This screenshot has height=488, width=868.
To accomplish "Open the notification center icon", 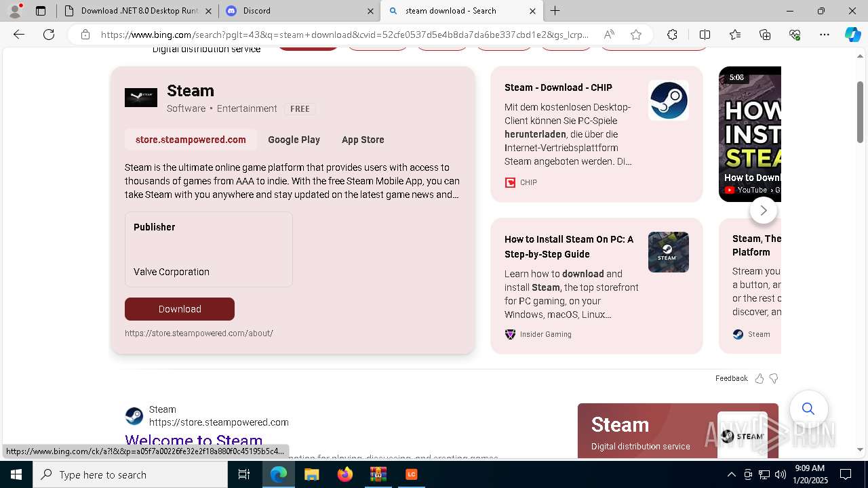I will tap(846, 474).
